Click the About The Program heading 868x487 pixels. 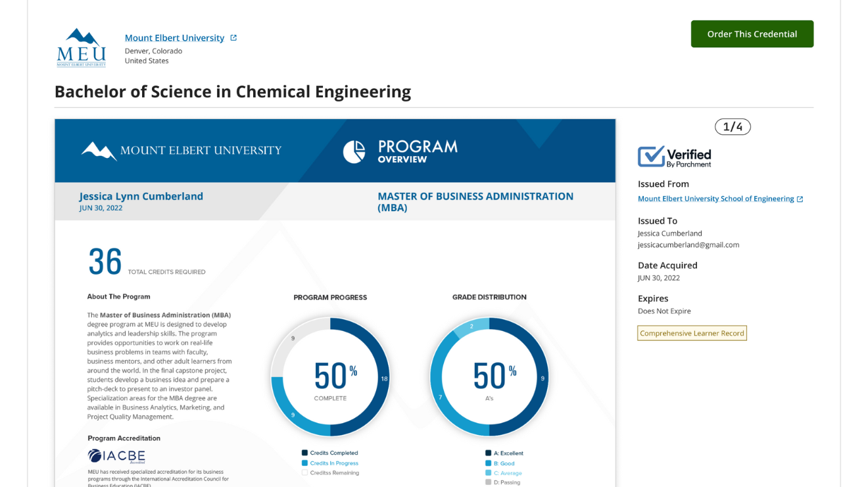pos(118,297)
